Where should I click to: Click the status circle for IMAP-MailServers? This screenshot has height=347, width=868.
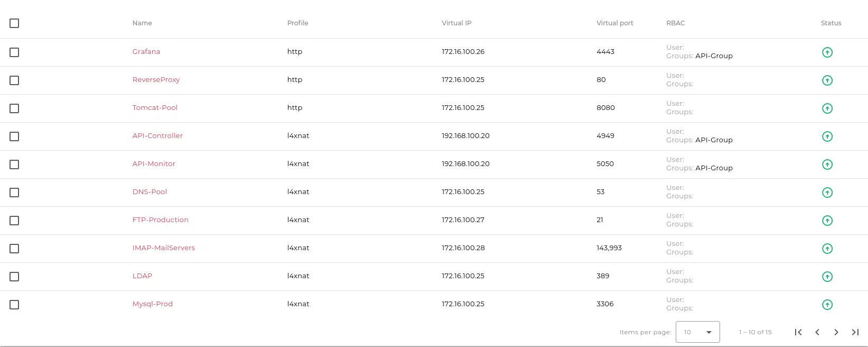click(x=827, y=249)
